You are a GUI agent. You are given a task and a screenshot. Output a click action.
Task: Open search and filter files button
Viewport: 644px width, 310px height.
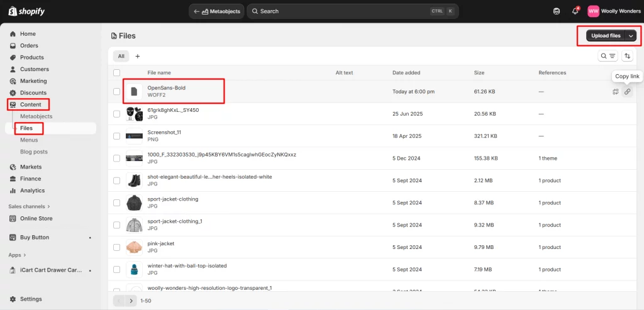(x=608, y=56)
